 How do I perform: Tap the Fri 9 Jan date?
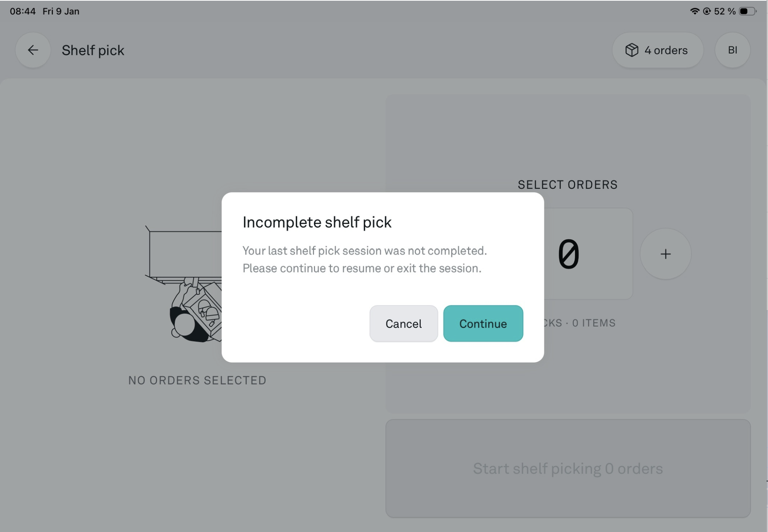click(61, 11)
